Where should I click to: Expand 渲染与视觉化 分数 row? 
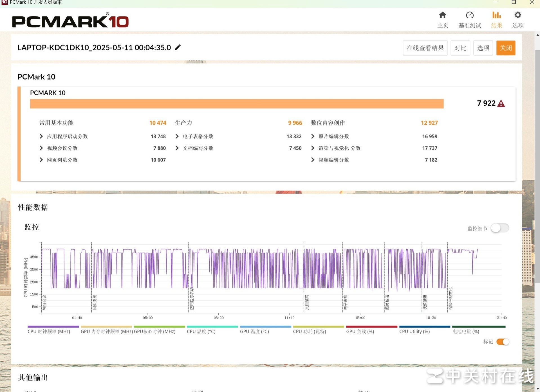pyautogui.click(x=313, y=148)
